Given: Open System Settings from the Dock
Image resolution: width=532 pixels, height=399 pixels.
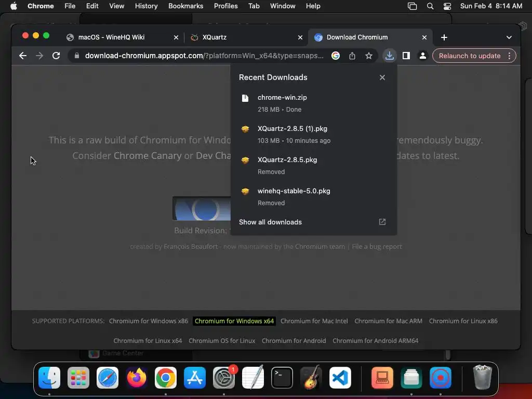Looking at the screenshot, I should tap(223, 377).
